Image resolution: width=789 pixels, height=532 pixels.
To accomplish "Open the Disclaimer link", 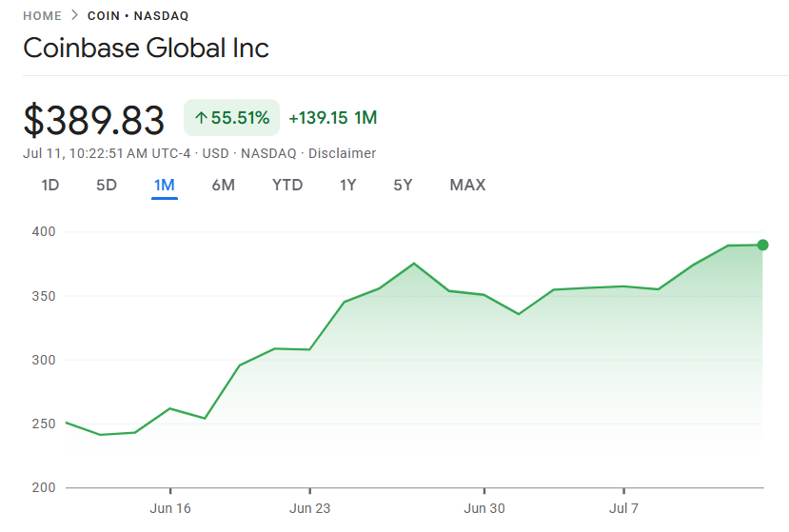I will coord(342,153).
